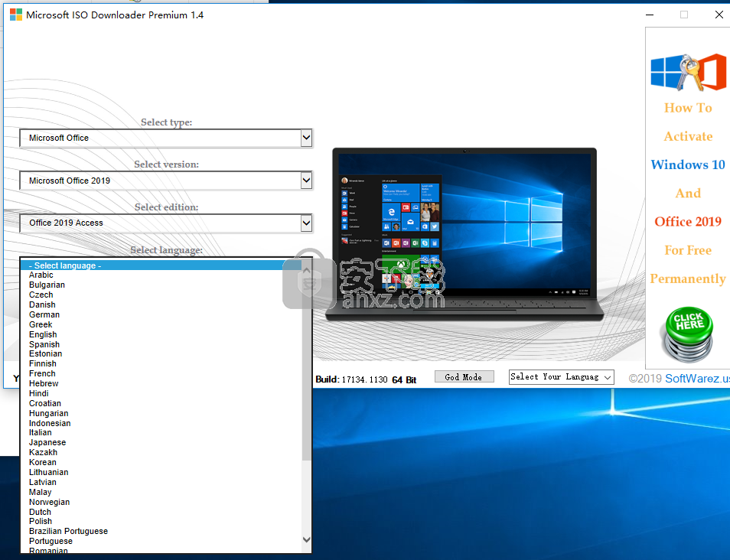Select Hebrew in the language list
The height and width of the screenshot is (560, 730).
[44, 383]
